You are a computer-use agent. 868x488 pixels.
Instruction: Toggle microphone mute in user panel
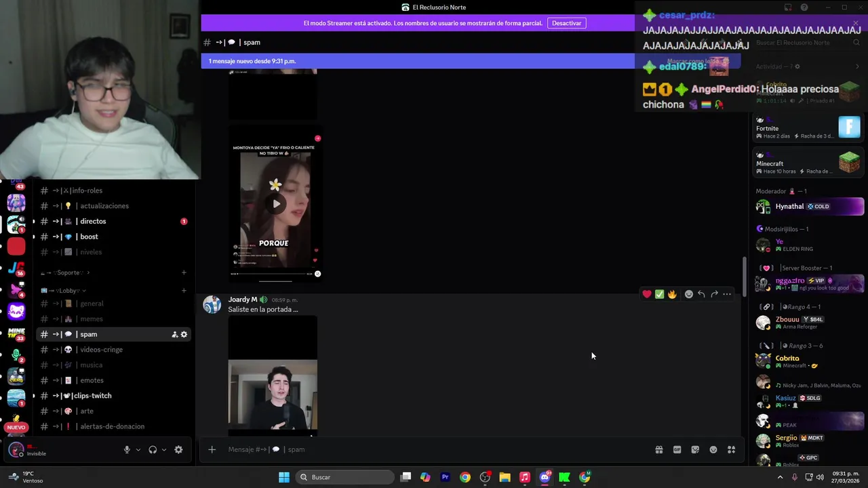click(127, 449)
